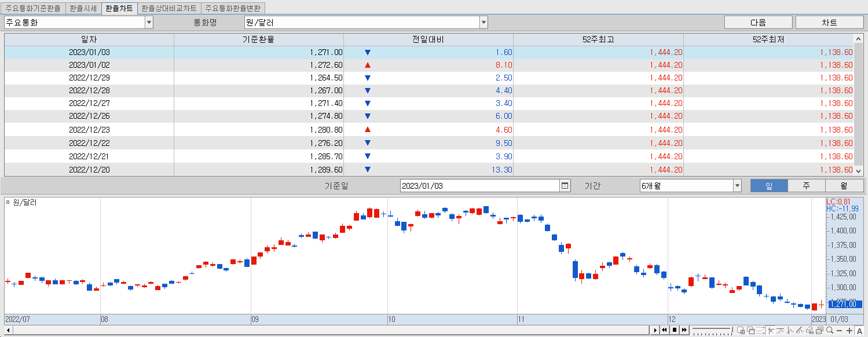Click the trend line overlay icon
Image resolution: width=868 pixels, height=337 pixels.
coord(780,331)
